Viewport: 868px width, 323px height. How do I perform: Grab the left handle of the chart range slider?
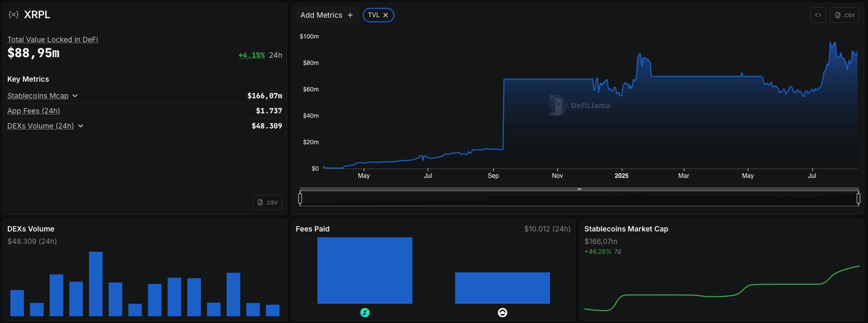[300, 198]
